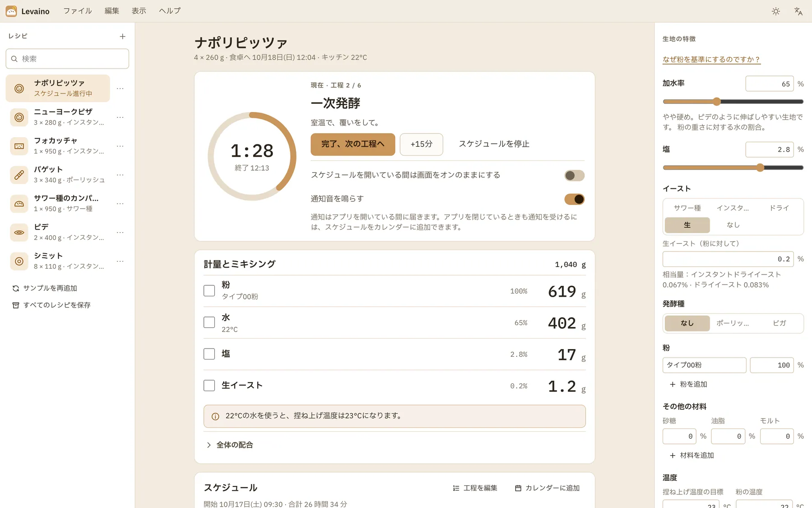Check the 粉 ingredient checkbox
Image resolution: width=812 pixels, height=508 pixels.
tap(209, 291)
